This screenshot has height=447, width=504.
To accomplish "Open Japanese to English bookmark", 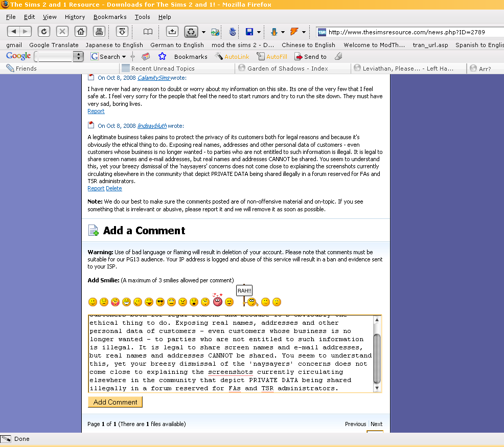I will (x=114, y=45).
